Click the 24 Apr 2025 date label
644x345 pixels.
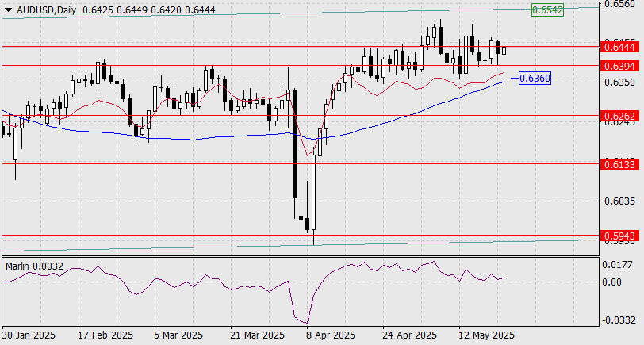(409, 335)
